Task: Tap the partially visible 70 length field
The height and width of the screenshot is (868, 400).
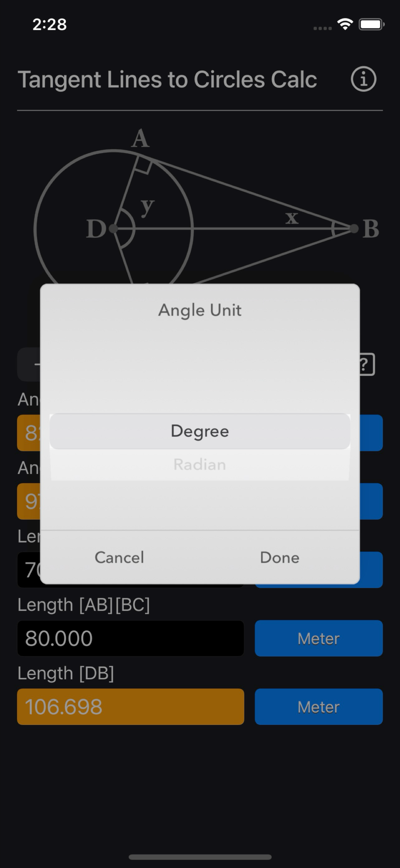Action: 30,569
